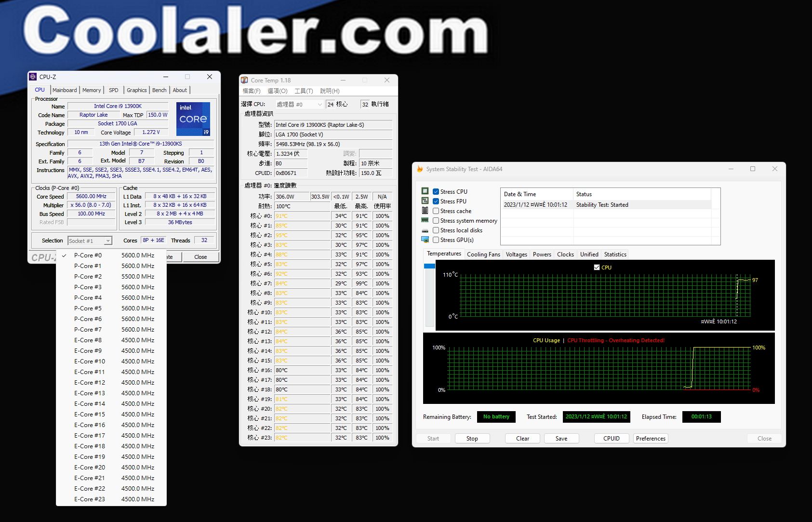The image size is (812, 522).
Task: Toggle the CPU graph legend checkbox
Action: point(597,268)
